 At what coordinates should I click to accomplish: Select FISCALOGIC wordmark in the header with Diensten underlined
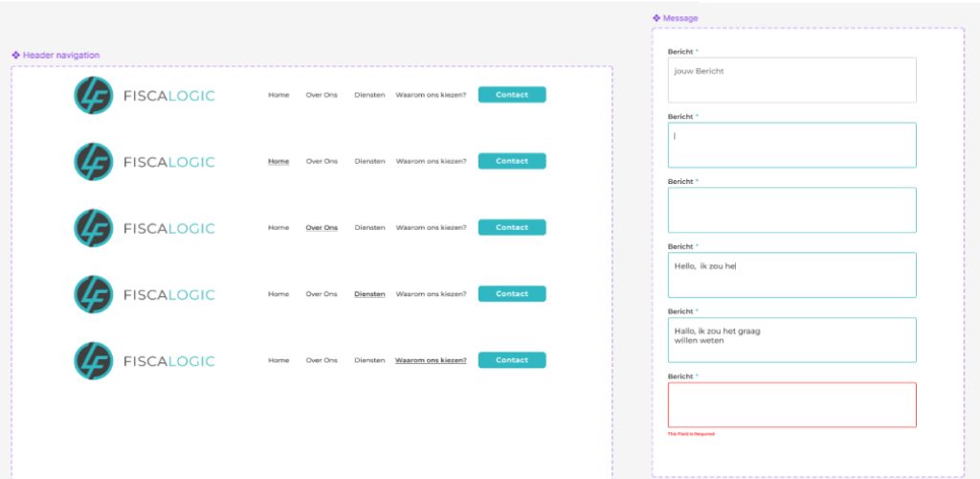point(169,294)
